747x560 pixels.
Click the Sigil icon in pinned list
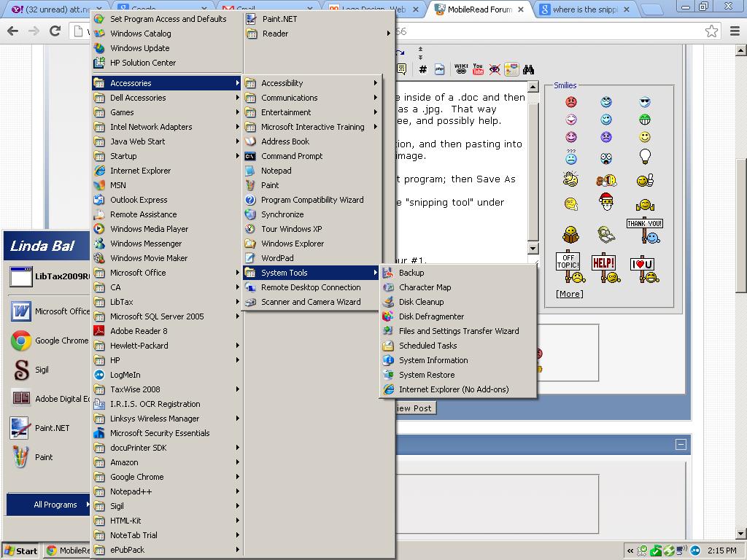click(21, 370)
